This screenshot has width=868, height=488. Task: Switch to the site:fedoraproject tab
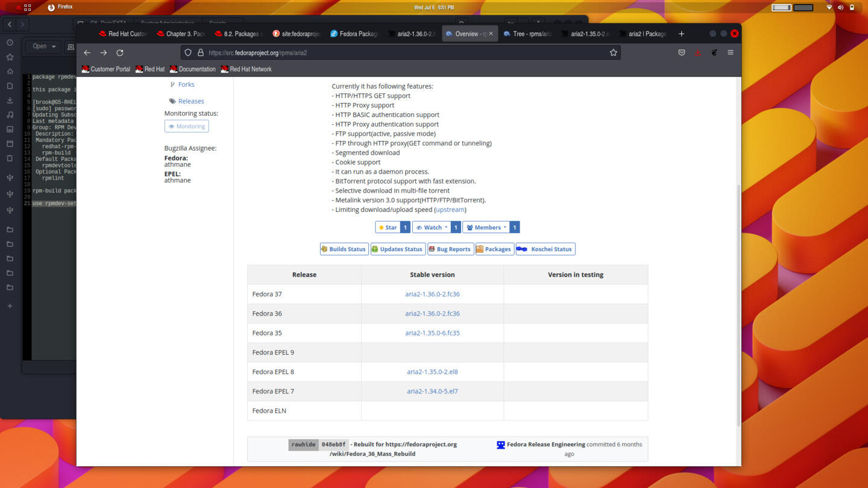(297, 34)
